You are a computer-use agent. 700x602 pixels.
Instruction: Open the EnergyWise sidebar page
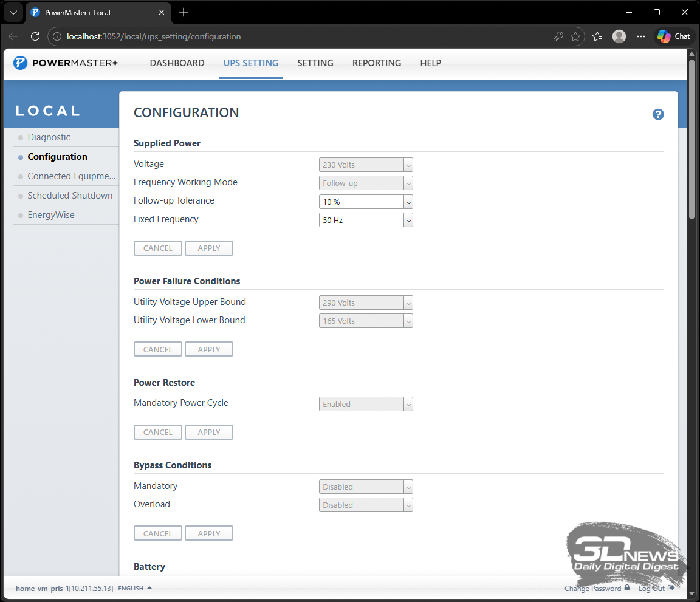pyautogui.click(x=51, y=215)
